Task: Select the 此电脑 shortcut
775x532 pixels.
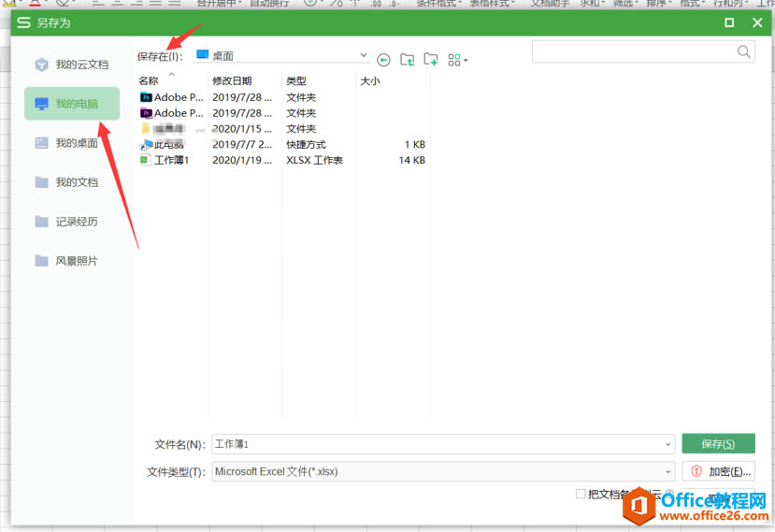Action: click(163, 145)
